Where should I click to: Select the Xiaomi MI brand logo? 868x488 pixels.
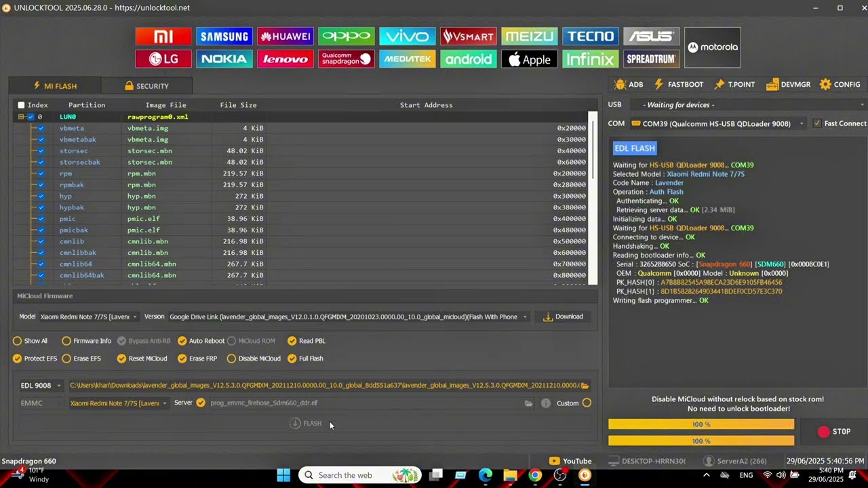(x=163, y=37)
